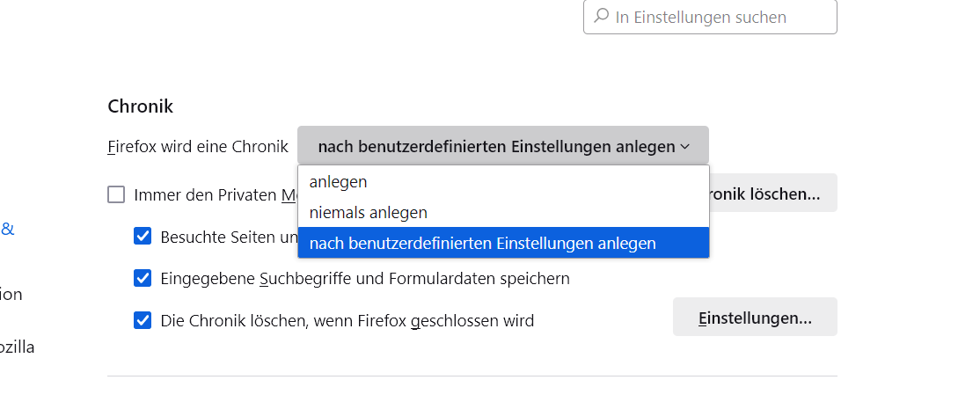Viewport: 980px width, 402px height.
Task: Enable the 'Immer den Privaten Modus' checkbox
Action: click(116, 194)
